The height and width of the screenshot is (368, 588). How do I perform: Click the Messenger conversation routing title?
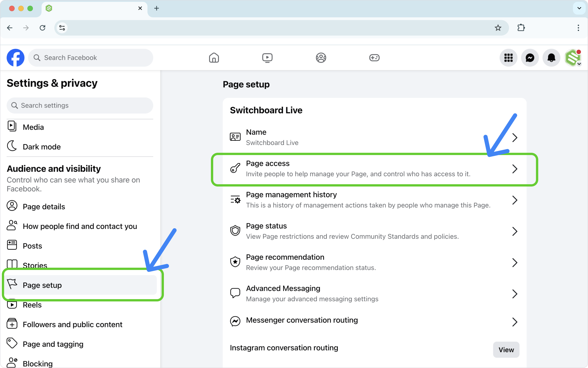(302, 320)
